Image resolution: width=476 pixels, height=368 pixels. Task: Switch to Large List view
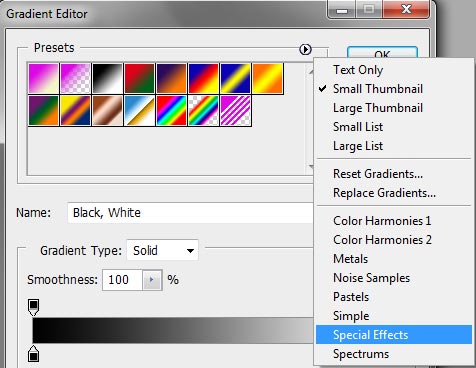[x=394, y=146]
